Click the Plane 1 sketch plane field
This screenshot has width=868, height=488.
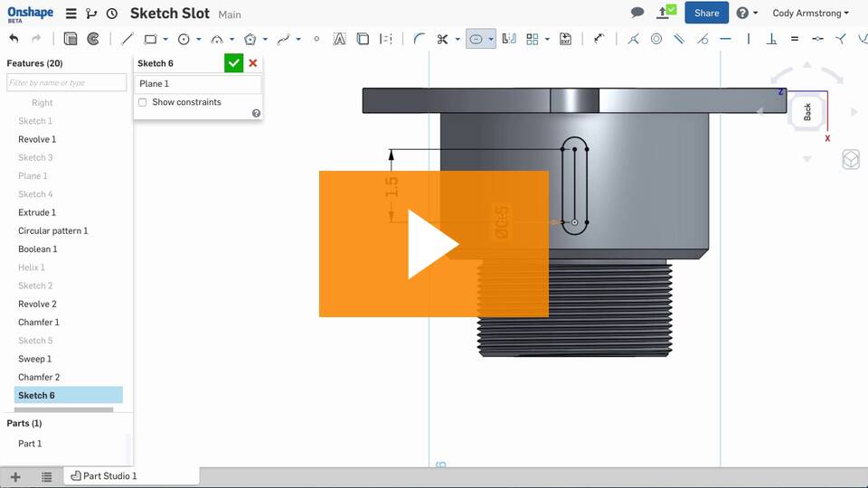[x=198, y=84]
